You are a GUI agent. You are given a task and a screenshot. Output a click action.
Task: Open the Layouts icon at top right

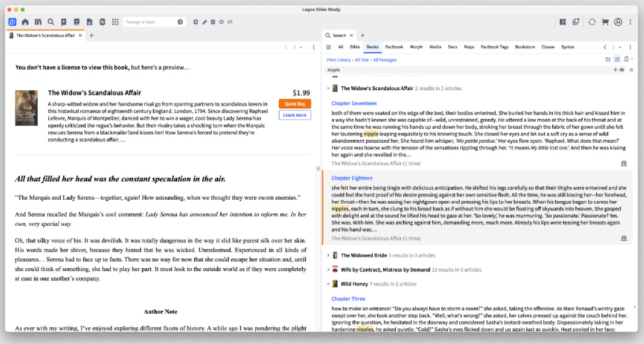[563, 22]
